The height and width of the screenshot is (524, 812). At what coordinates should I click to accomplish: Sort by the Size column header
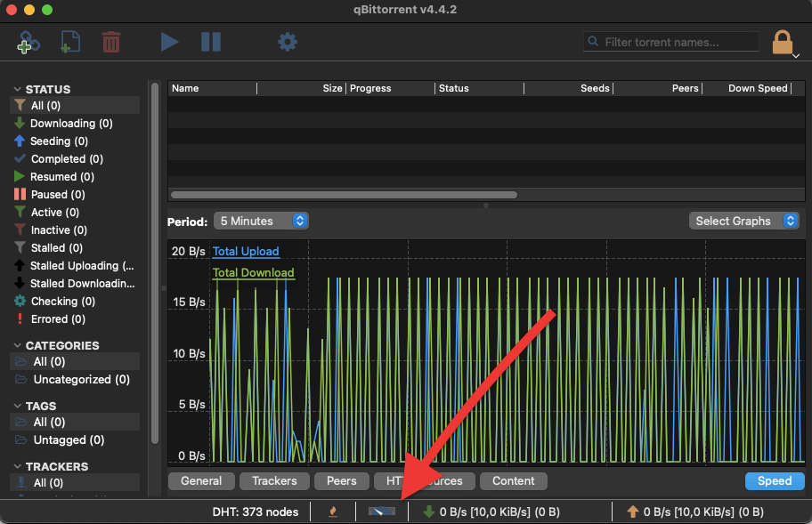click(x=302, y=88)
